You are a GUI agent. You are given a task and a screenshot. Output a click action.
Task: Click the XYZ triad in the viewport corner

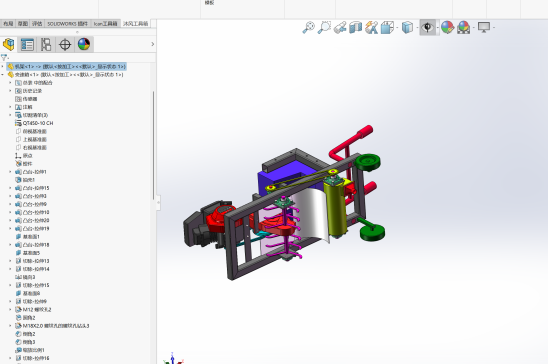173,359
